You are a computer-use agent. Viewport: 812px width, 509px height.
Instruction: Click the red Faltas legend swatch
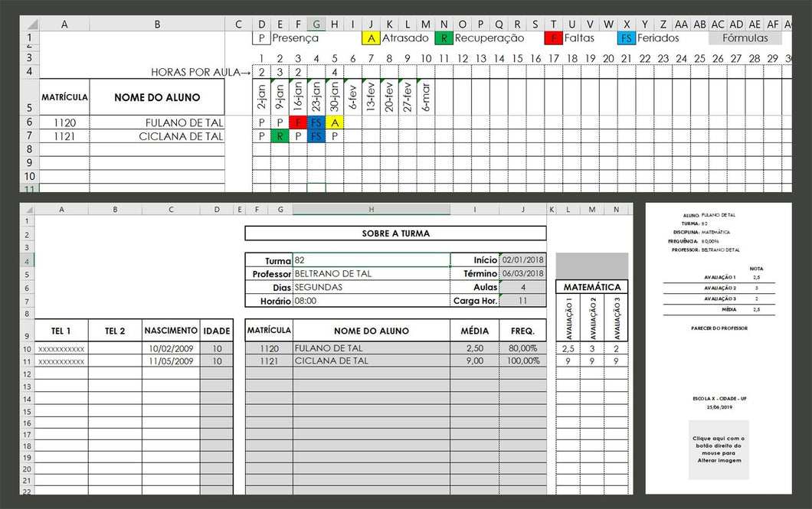(553, 38)
